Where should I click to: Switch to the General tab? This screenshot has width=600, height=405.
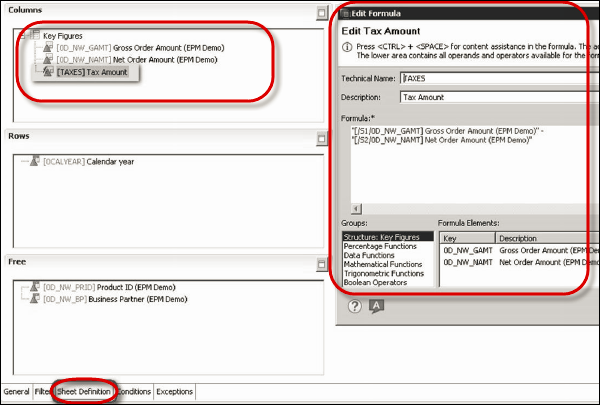[16, 392]
